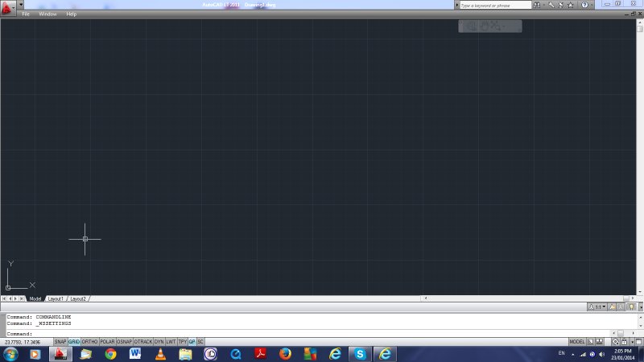Jump to first layout tab arrow
Screen dimensions: 644x362
point(4,298)
